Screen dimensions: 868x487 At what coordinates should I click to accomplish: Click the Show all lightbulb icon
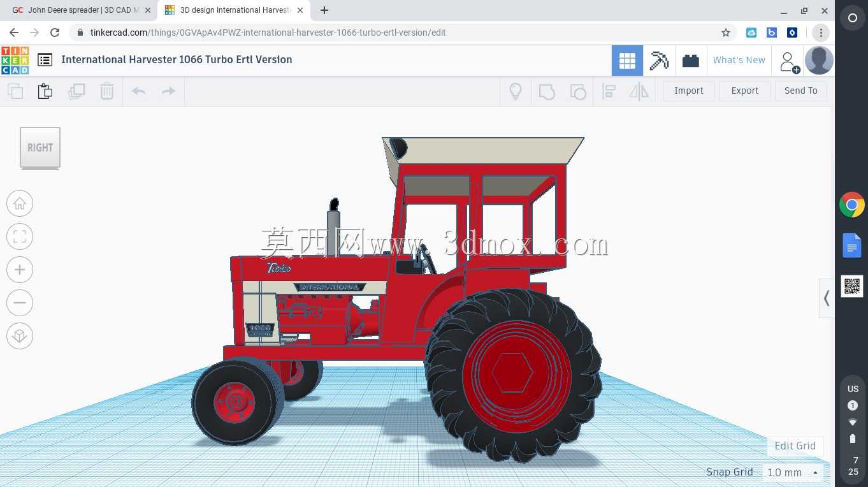(516, 91)
